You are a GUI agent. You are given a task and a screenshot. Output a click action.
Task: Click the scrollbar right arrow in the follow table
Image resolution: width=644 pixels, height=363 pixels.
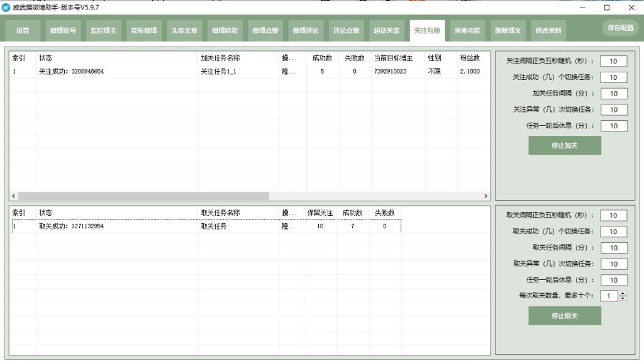coord(486,196)
